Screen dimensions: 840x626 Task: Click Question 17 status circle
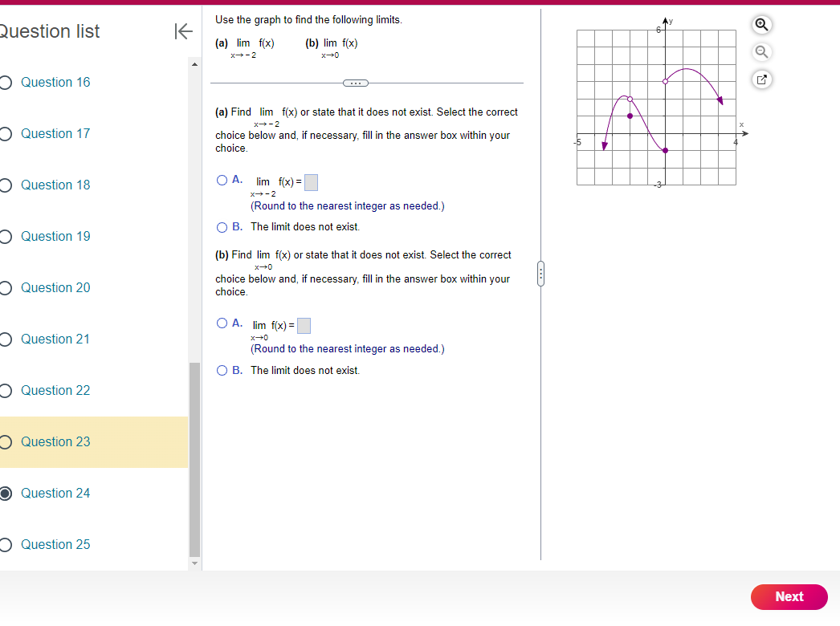coord(6,134)
